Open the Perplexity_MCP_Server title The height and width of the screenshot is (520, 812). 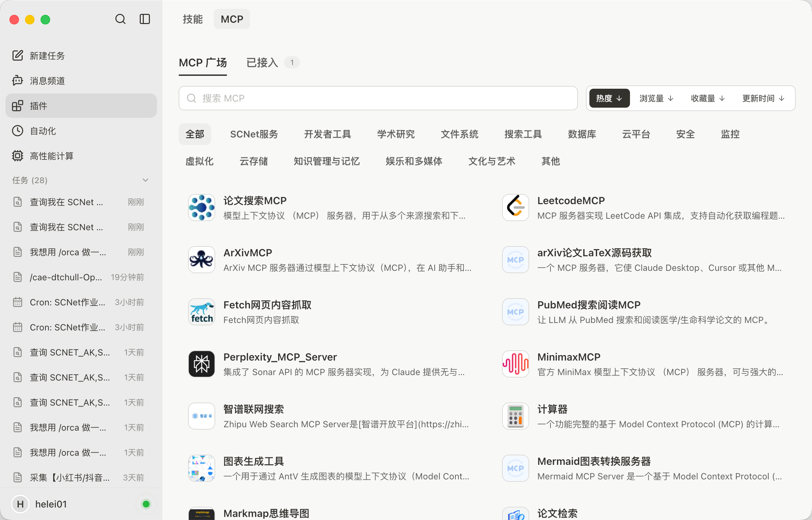coord(280,357)
